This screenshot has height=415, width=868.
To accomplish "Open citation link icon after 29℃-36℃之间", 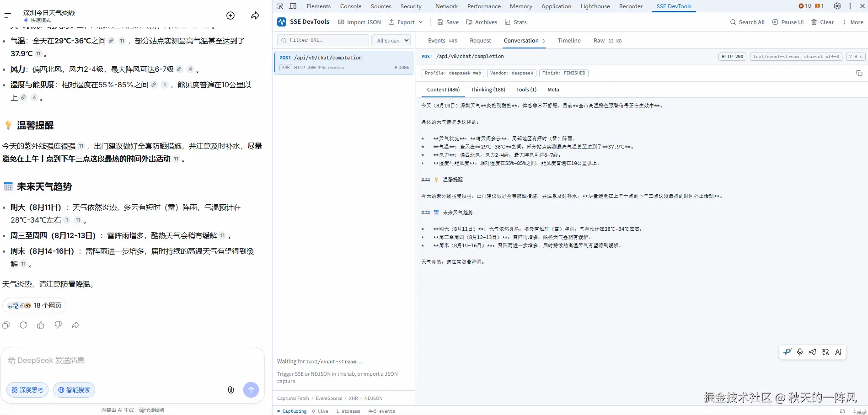I will 111,41.
